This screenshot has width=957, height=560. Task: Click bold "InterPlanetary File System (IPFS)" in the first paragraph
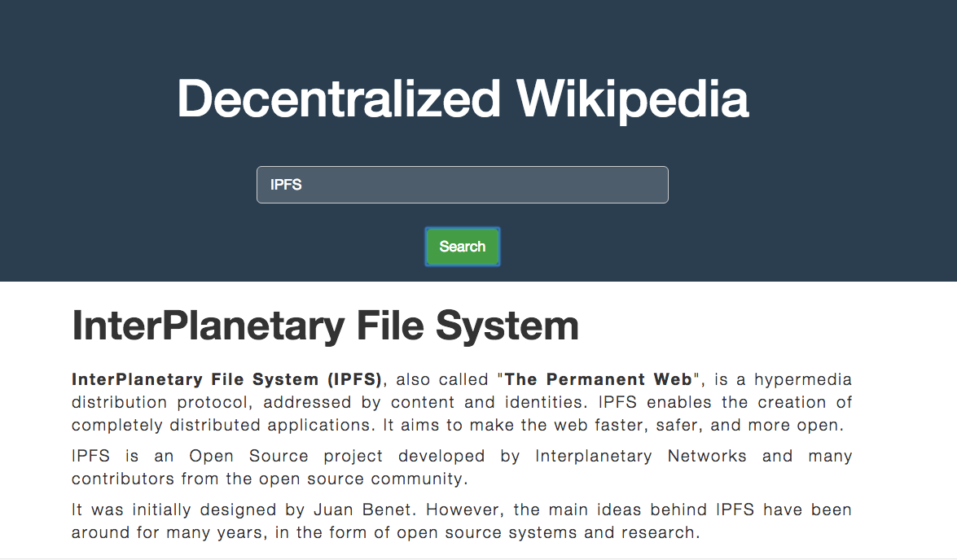[x=226, y=379]
